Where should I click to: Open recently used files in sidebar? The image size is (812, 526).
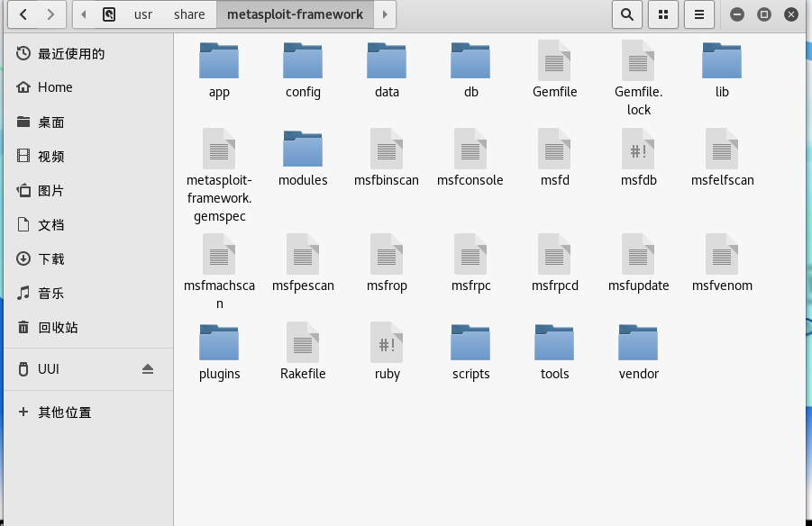tap(88, 54)
